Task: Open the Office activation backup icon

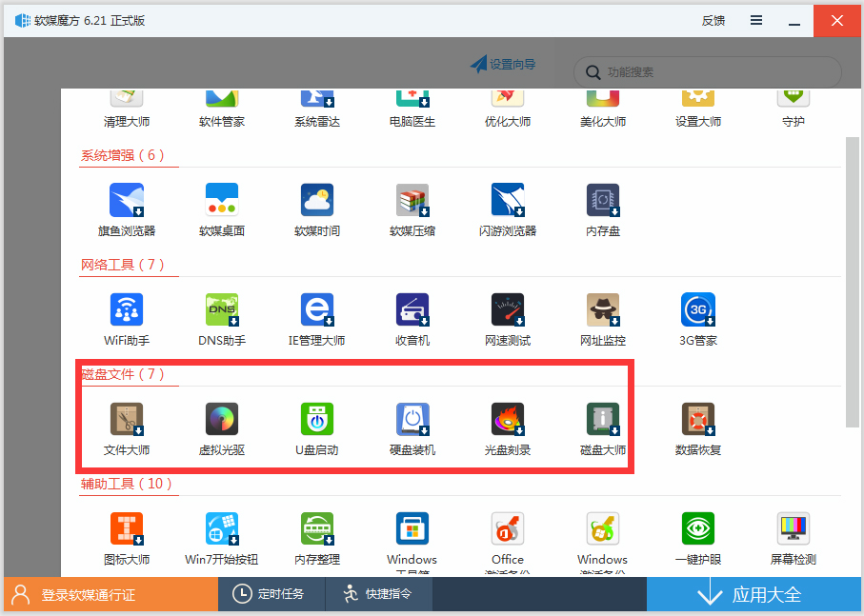Action: tap(508, 528)
